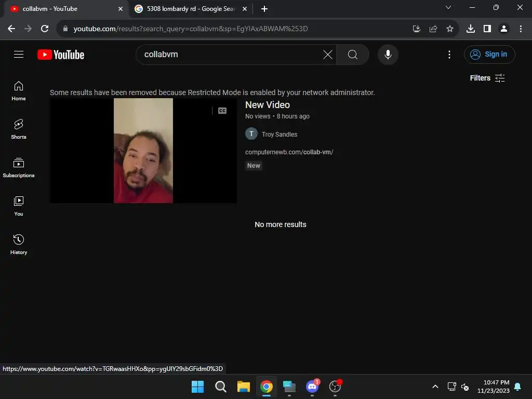
Task: Expand the search Filters panel
Action: (487, 78)
